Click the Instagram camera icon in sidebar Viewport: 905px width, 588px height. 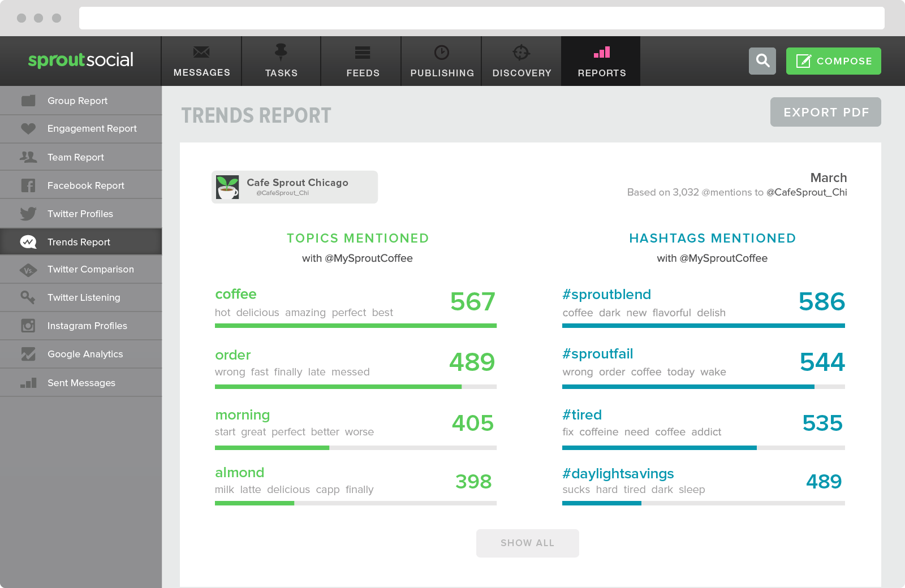point(28,326)
